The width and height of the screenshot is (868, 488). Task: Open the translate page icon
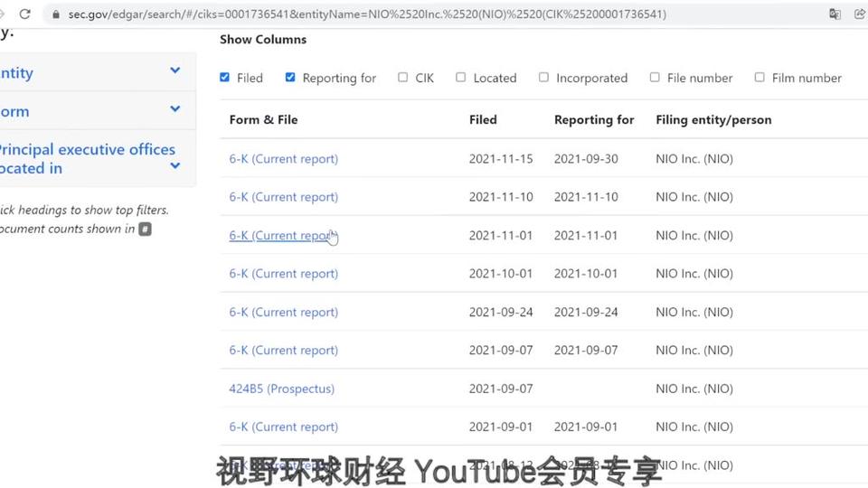pyautogui.click(x=835, y=14)
